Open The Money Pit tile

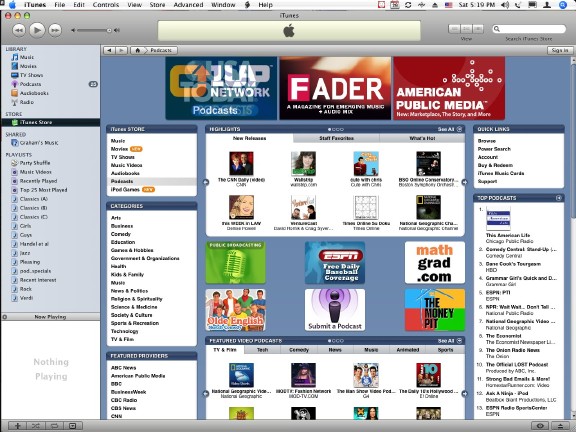[435, 310]
